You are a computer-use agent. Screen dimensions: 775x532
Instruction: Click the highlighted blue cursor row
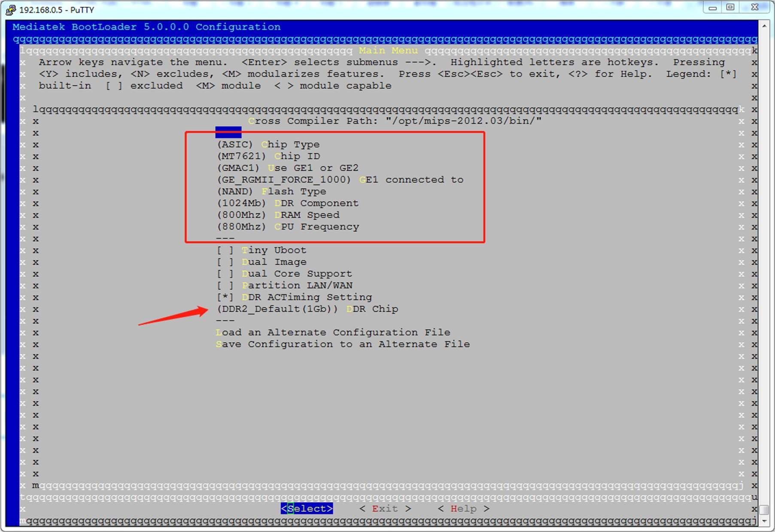[228, 132]
